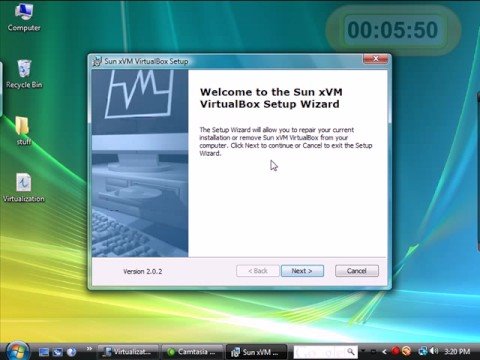This screenshot has height=360, width=480.
Task: Click the 3:20 PM system clock
Action: click(457, 352)
